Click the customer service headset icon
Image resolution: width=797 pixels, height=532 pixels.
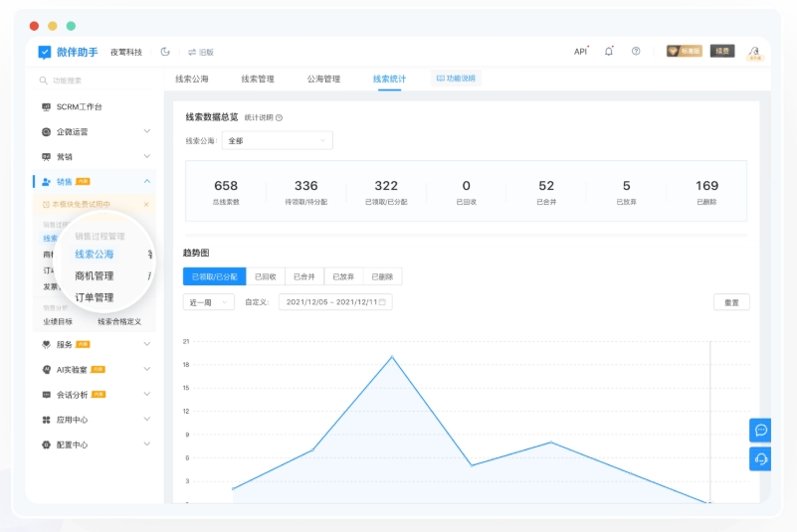click(761, 458)
